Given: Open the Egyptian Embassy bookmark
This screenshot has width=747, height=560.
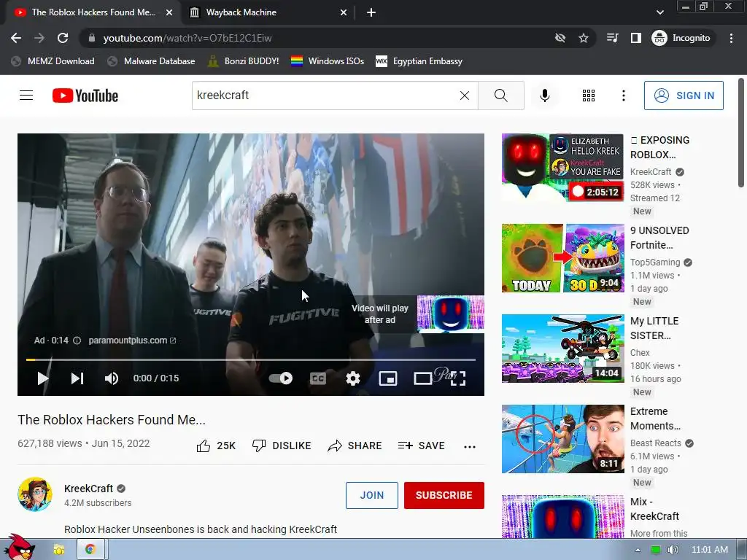Looking at the screenshot, I should 419,61.
